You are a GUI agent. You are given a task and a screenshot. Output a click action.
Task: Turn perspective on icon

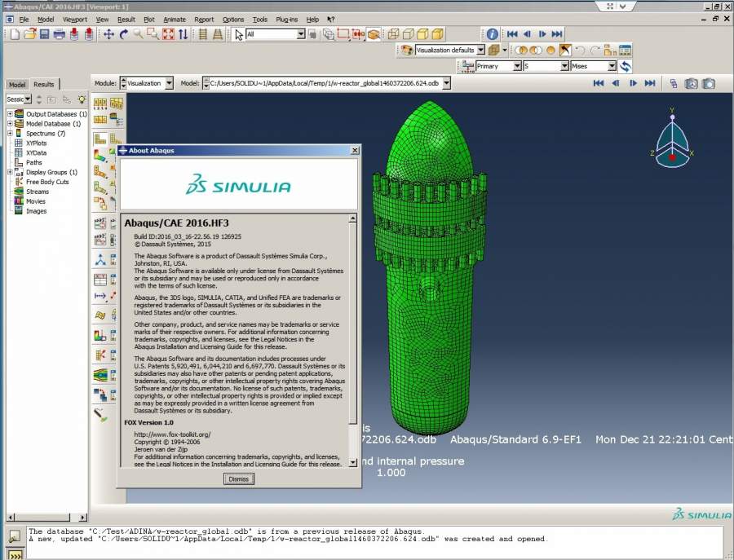tap(218, 34)
